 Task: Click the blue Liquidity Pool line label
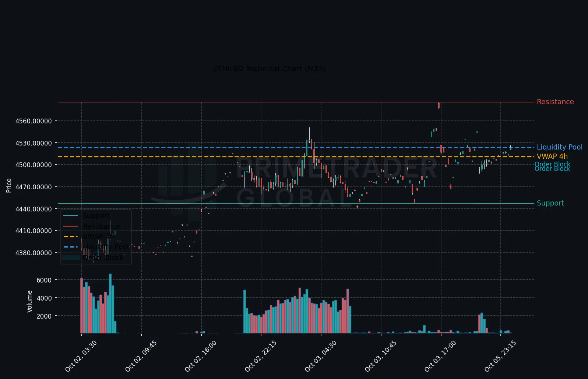coord(560,147)
